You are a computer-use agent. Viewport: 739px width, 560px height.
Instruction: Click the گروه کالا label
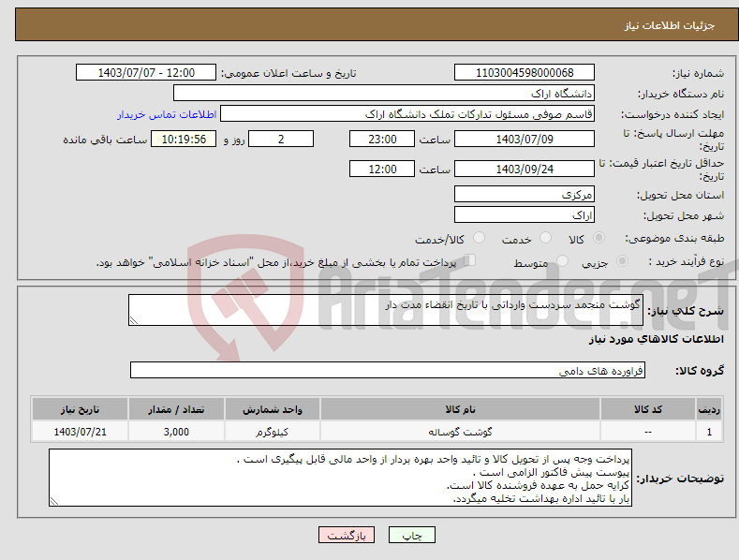click(x=700, y=371)
